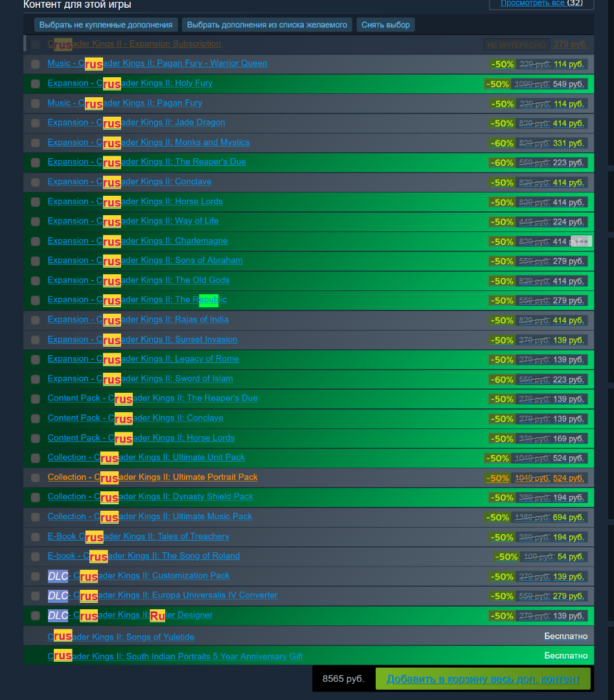The image size is (614, 700).
Task: Open Monks and Mystics expansion link
Action: tap(148, 143)
